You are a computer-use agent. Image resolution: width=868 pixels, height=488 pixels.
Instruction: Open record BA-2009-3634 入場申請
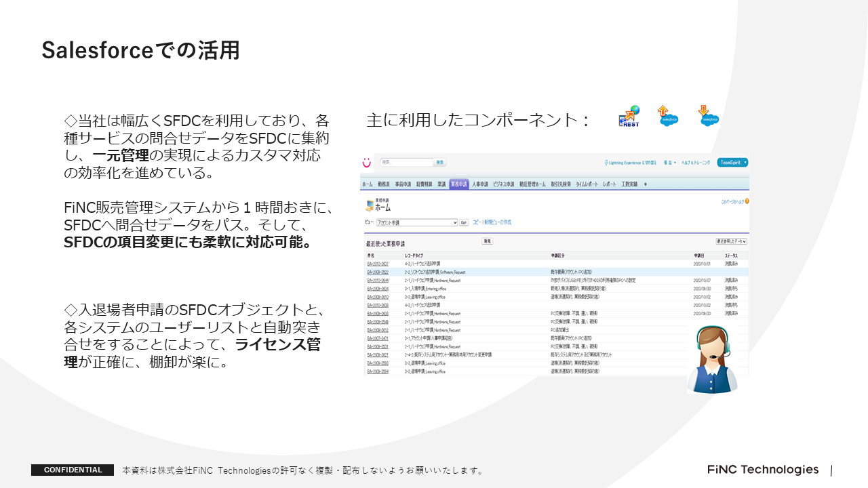coord(378,289)
